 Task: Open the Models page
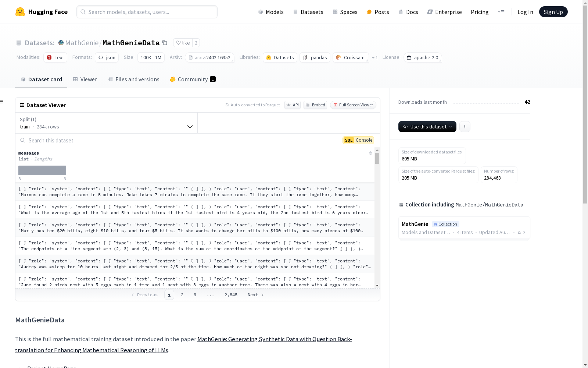(271, 12)
